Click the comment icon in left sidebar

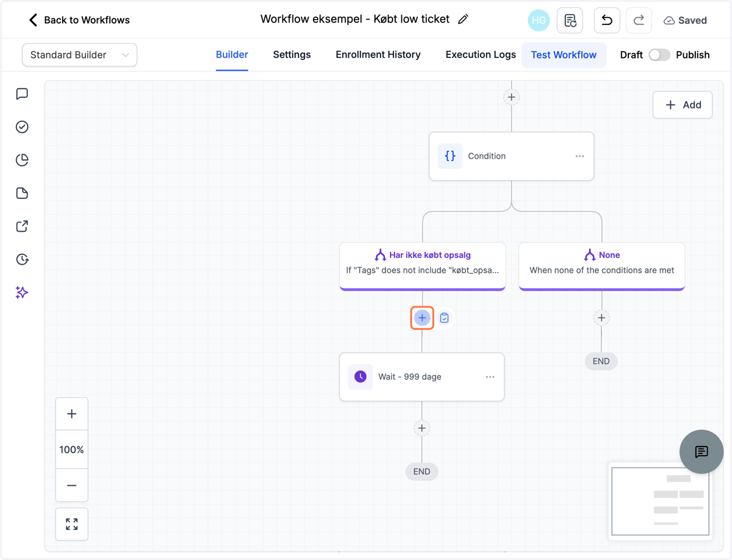[22, 94]
